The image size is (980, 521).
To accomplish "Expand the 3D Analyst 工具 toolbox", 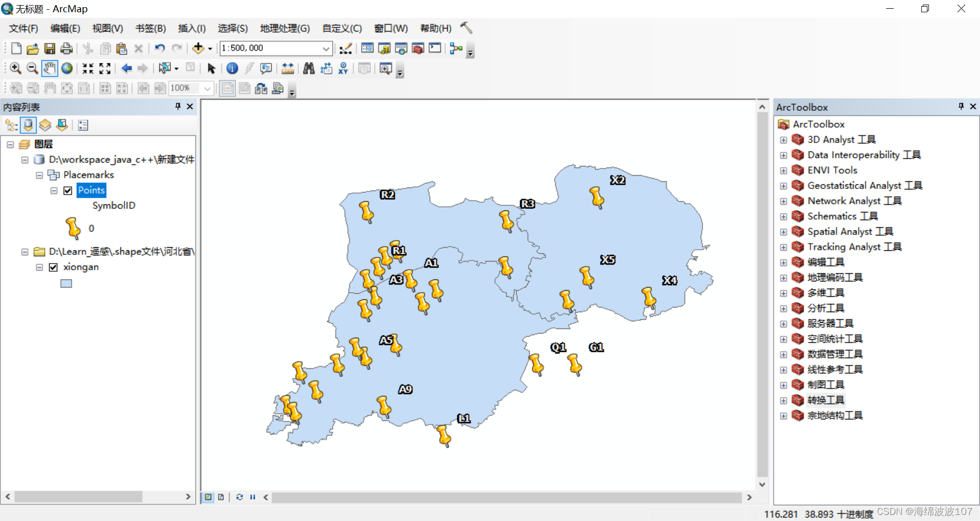I will 783,140.
